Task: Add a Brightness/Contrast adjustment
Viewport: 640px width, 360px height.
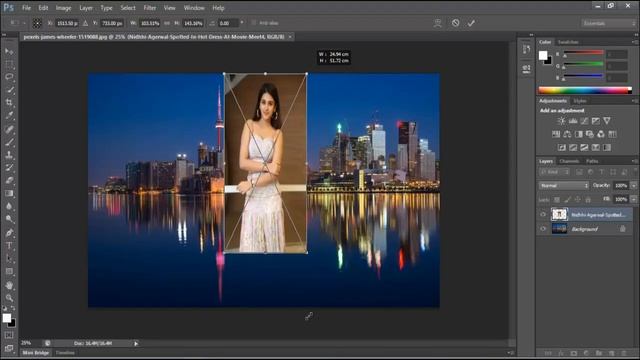Action: point(562,121)
